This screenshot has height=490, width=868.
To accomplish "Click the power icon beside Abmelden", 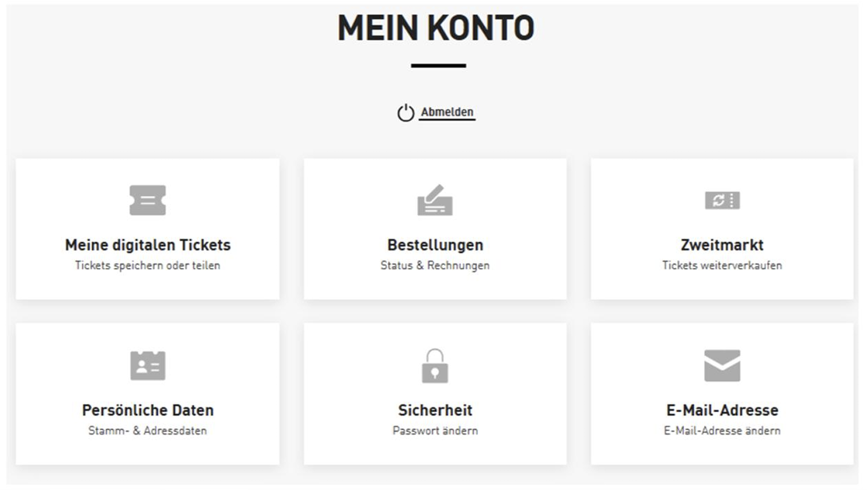I will pos(406,113).
